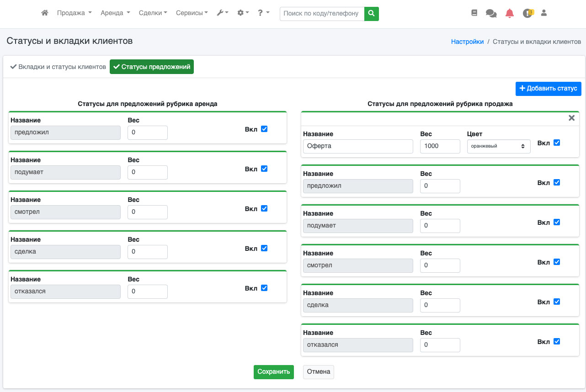Remove the Оферта status with X icon
586x392 pixels.
coord(571,118)
